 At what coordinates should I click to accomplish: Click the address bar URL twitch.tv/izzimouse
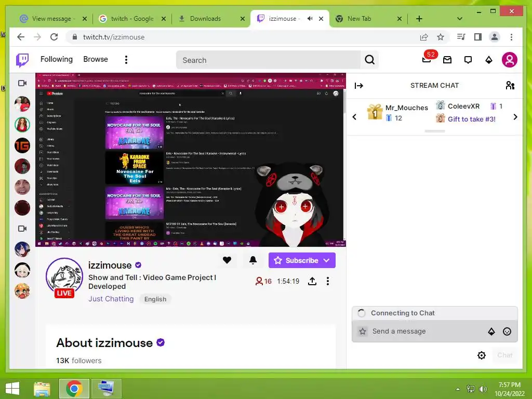click(114, 37)
